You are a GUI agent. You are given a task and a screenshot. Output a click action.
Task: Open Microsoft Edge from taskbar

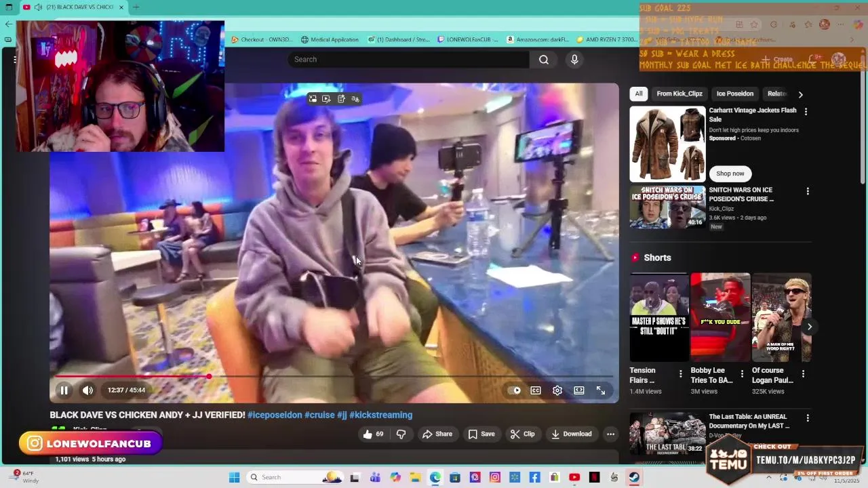point(435,477)
